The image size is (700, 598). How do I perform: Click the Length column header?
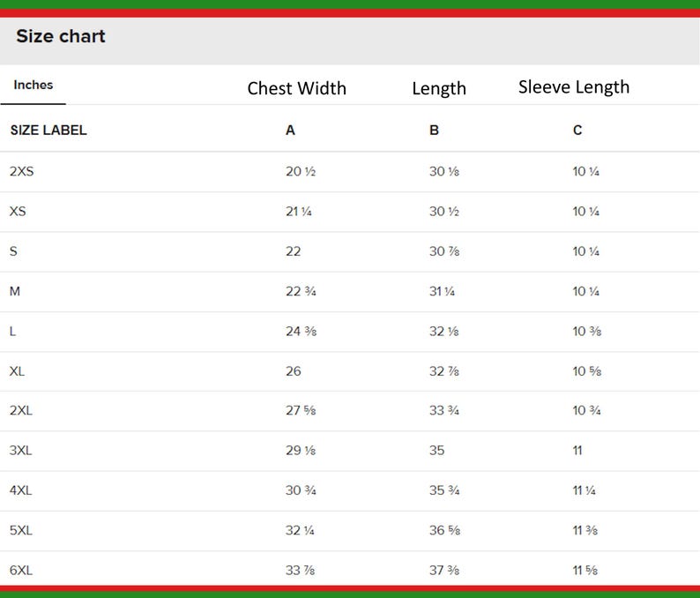(x=439, y=88)
